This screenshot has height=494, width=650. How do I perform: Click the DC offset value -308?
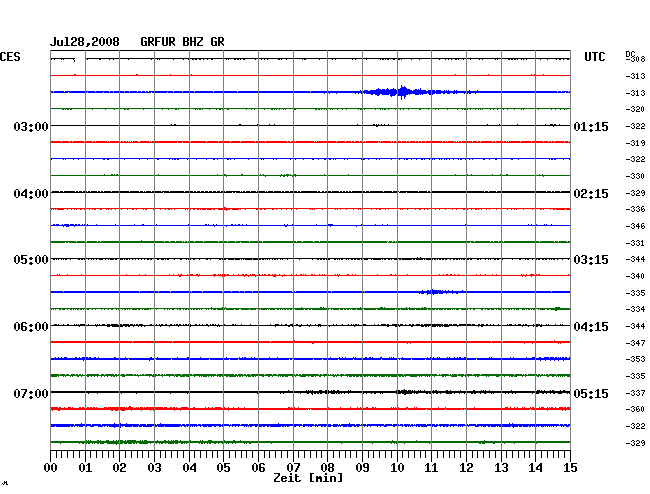coord(635,59)
